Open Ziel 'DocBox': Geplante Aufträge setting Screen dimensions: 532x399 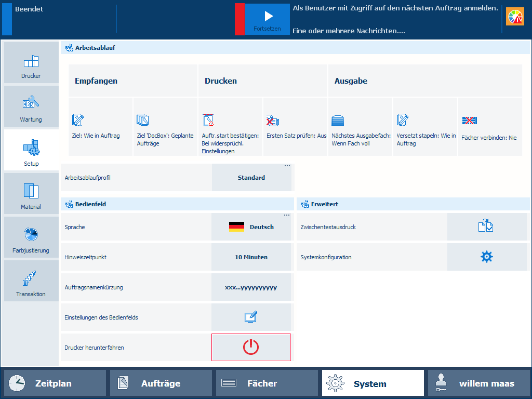tap(165, 127)
